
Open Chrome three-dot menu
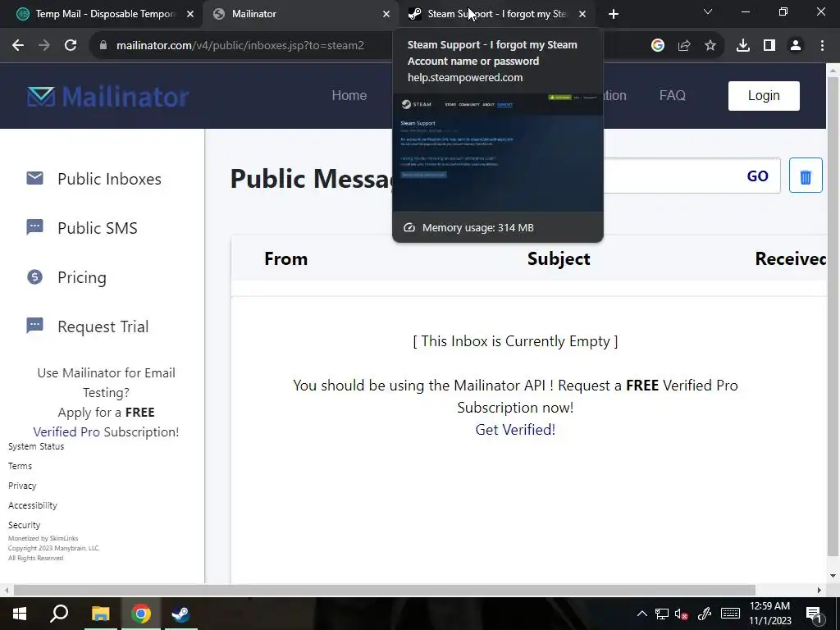tap(822, 46)
